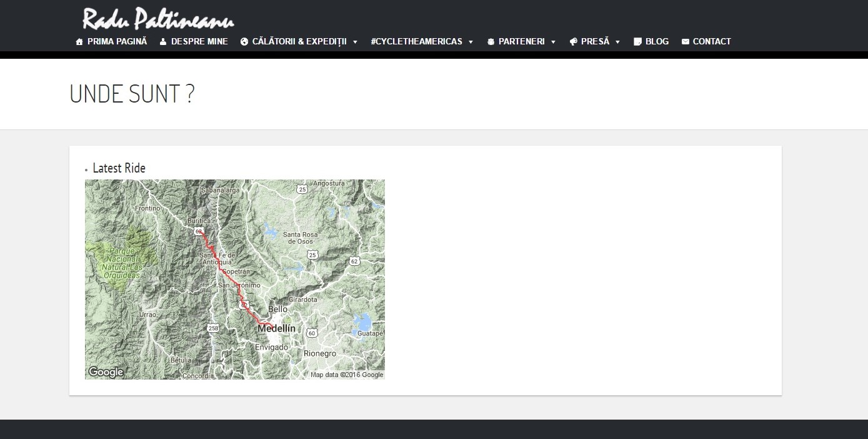
Task: Click the #CYCLETHEAMERICAS menu label
Action: [416, 41]
